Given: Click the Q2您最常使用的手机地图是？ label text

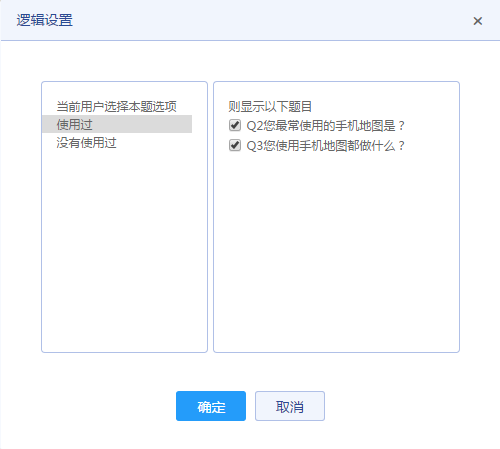Looking at the screenshot, I should (325, 126).
